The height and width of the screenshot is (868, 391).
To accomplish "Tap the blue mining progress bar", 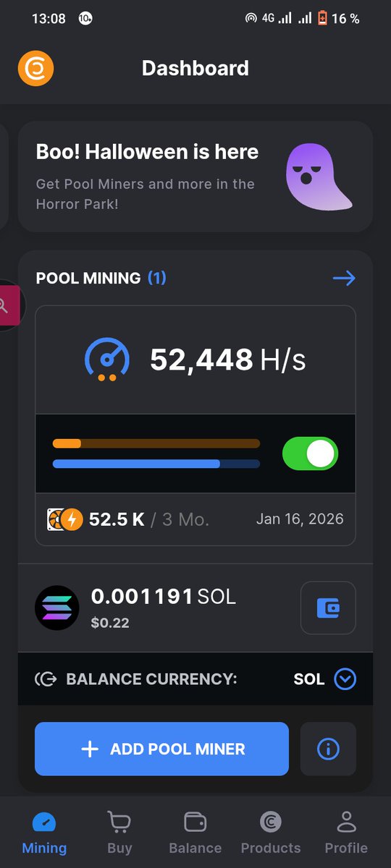I will tap(156, 464).
